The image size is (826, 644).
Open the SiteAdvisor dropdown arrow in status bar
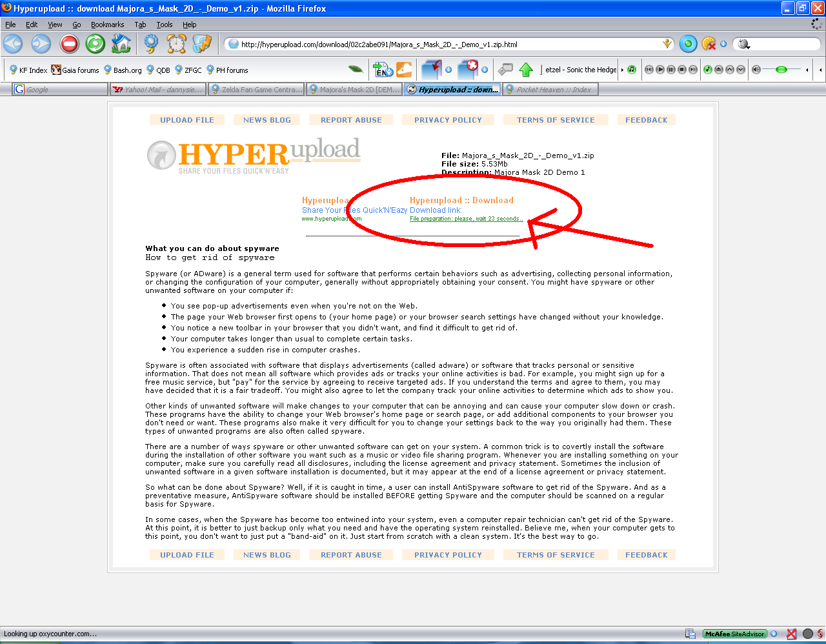pyautogui.click(x=774, y=634)
